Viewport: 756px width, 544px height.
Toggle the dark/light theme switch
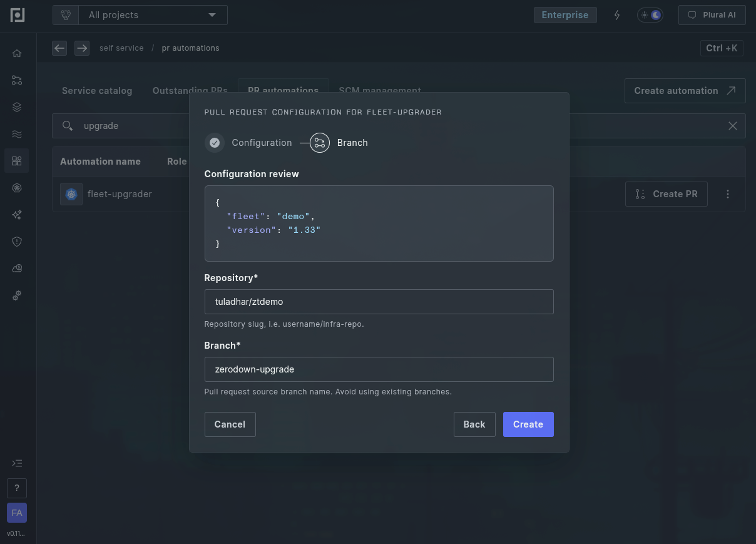coord(650,15)
